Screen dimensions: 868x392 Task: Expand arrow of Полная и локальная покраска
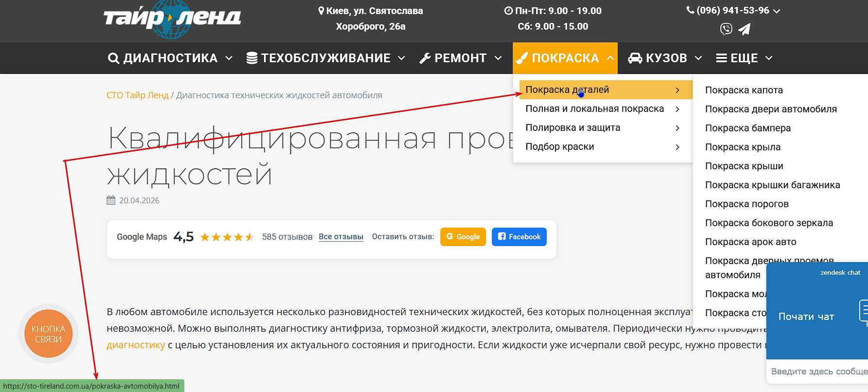tap(677, 109)
